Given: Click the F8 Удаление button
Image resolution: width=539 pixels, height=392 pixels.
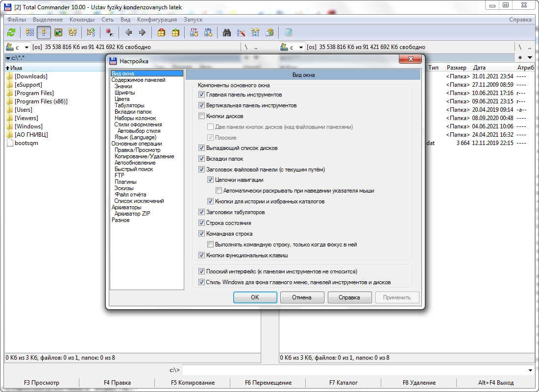Looking at the screenshot, I should tap(419, 382).
